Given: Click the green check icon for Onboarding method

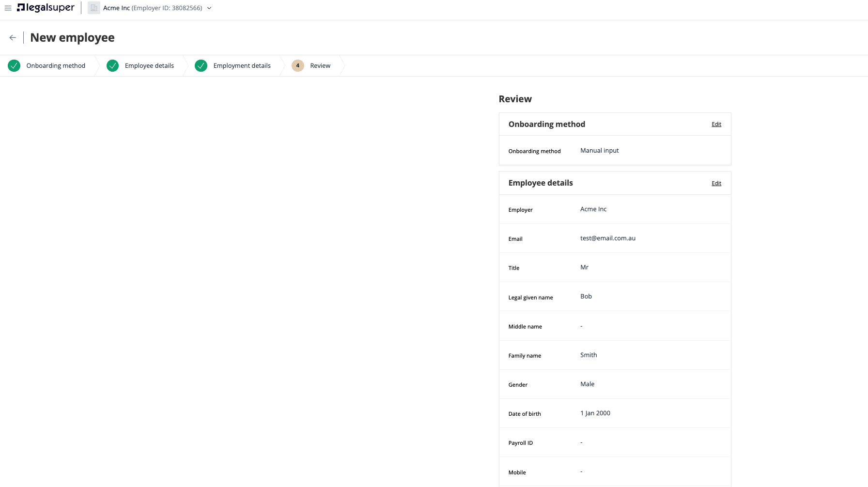Looking at the screenshot, I should pos(14,66).
